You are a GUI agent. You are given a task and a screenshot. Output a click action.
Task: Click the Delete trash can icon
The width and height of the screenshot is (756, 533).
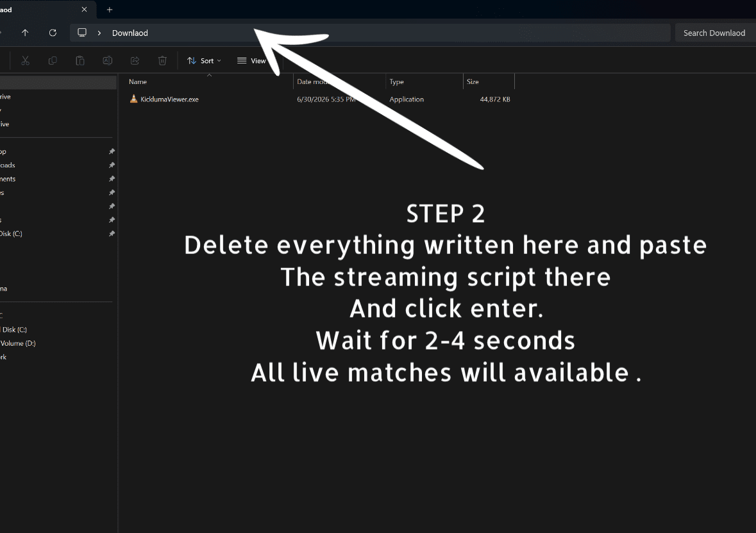coord(162,60)
